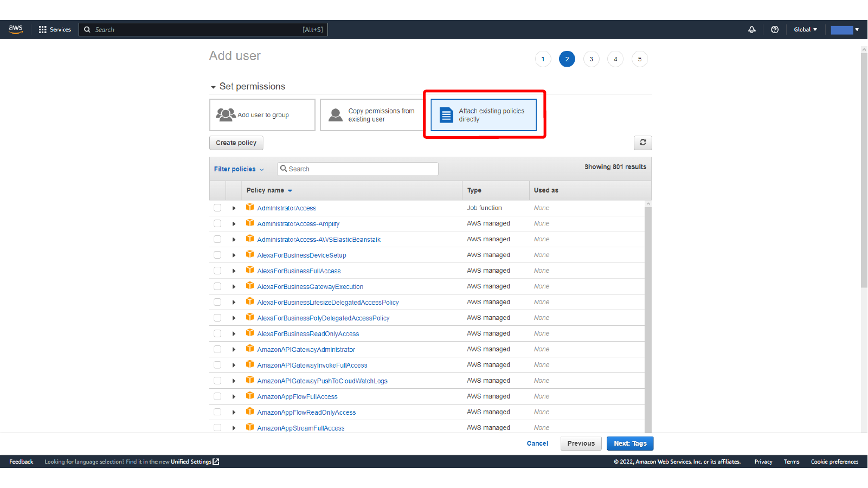Sort by the Policy name column header
Viewport: 868px width, 488px height.
(269, 190)
